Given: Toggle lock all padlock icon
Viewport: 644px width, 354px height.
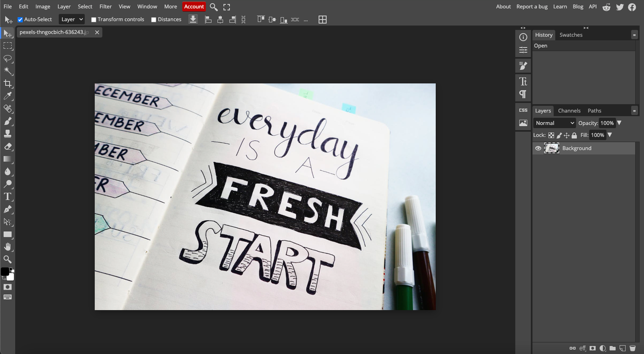Looking at the screenshot, I should click(x=574, y=135).
